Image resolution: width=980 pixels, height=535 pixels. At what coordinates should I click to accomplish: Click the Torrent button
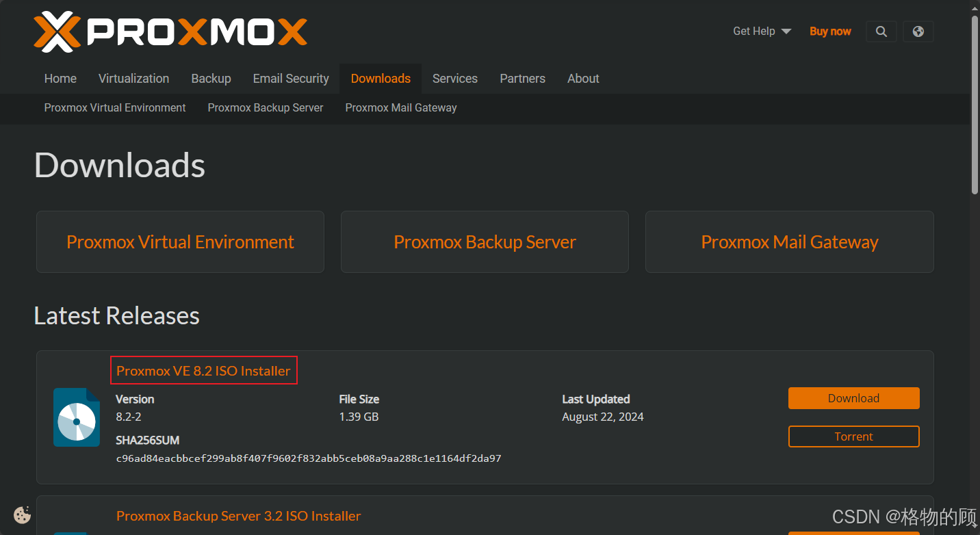[853, 436]
